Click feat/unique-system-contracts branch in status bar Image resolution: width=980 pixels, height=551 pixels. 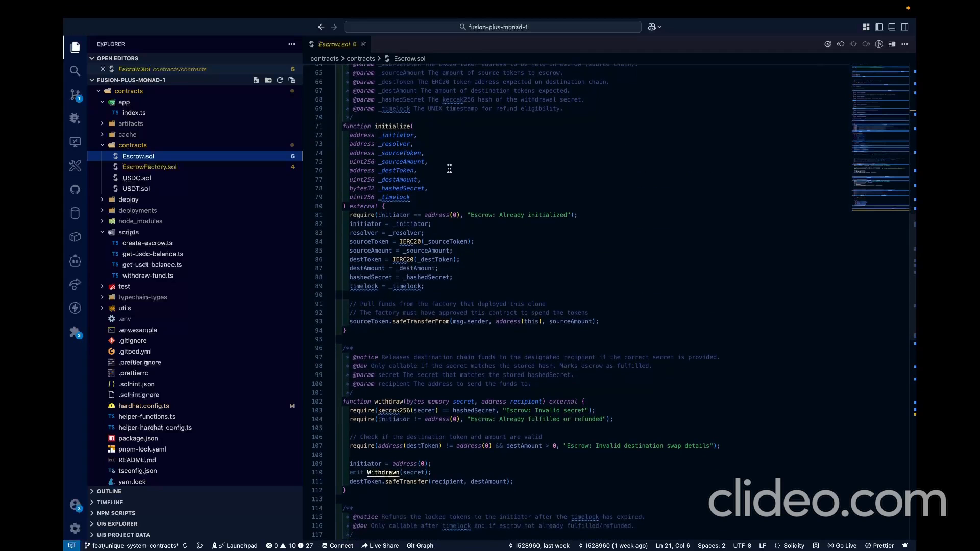click(132, 546)
